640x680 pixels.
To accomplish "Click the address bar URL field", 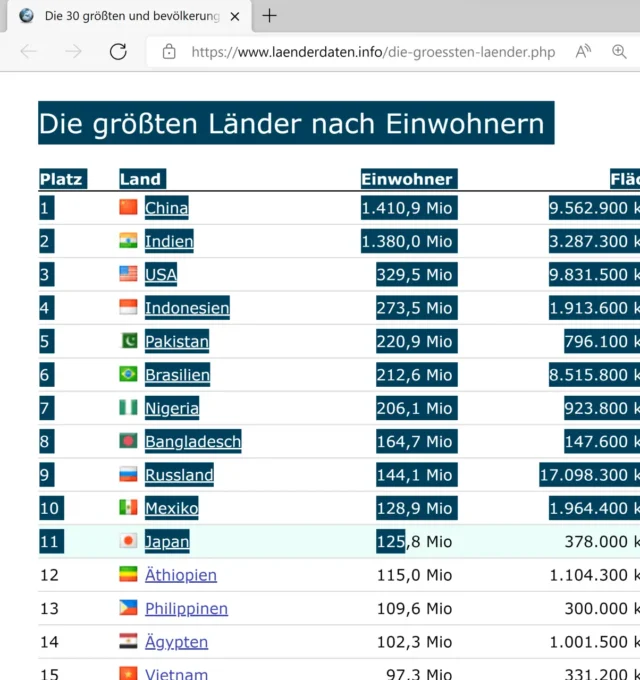I will pos(372,52).
